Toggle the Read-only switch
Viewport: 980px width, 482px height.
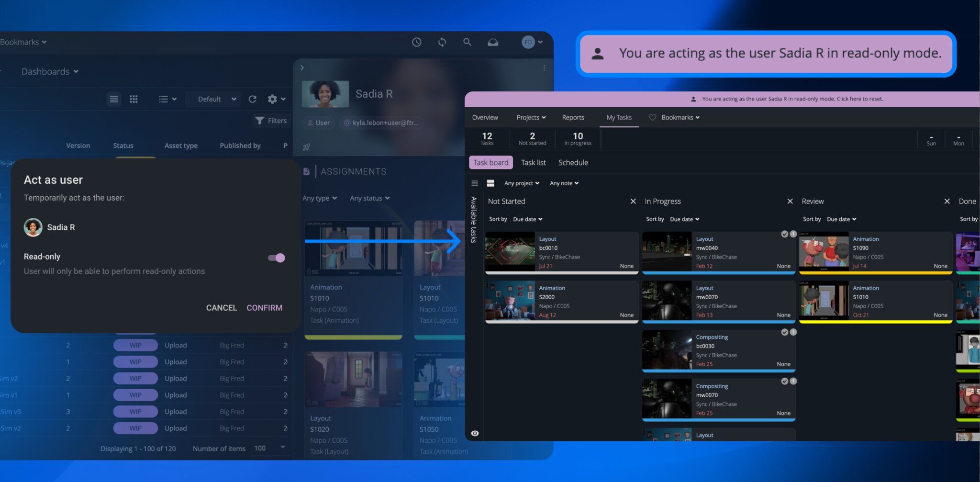pos(277,258)
